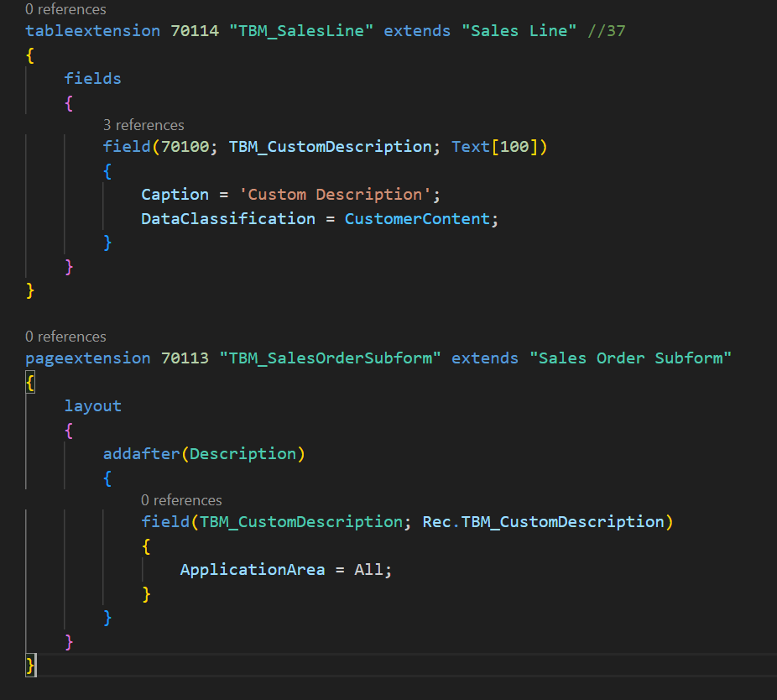The width and height of the screenshot is (777, 700).
Task: Place cursor on pageextension keyword
Action: coord(87,358)
